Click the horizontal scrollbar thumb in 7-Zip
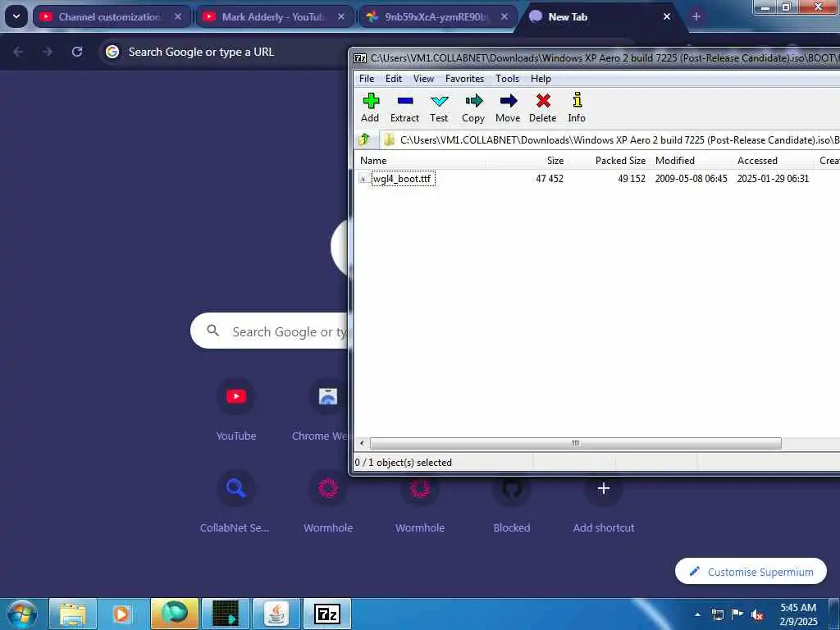The image size is (840, 630). 575,444
